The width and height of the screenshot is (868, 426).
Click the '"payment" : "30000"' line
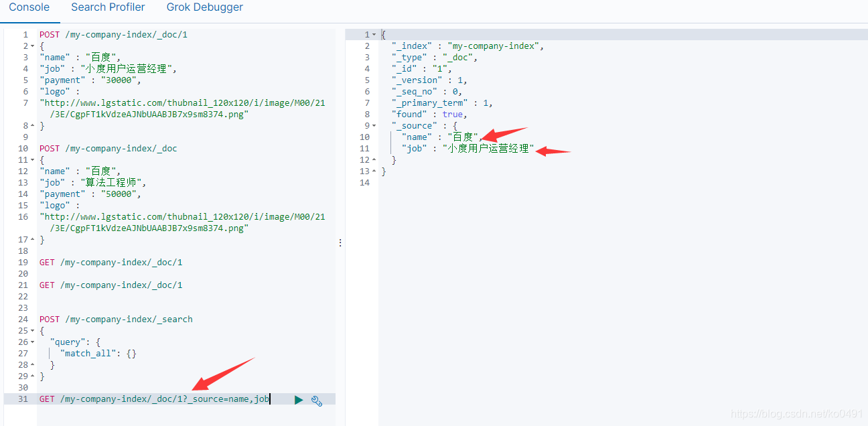click(x=90, y=80)
